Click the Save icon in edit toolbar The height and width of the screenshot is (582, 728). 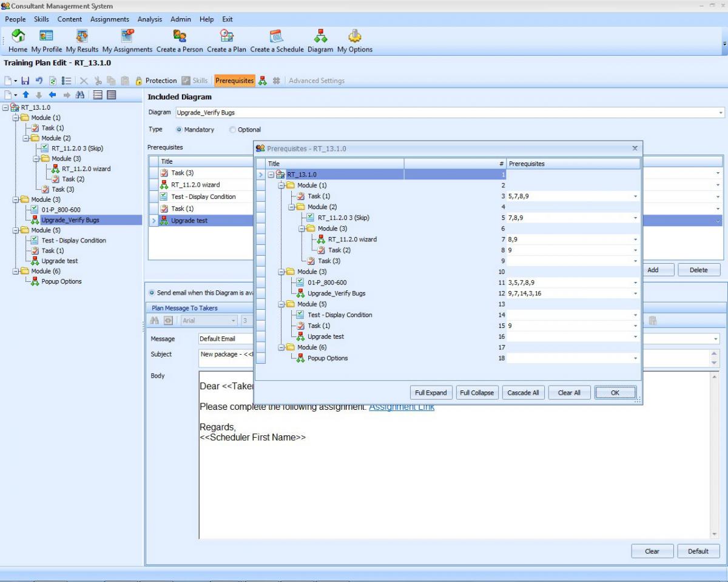point(25,81)
